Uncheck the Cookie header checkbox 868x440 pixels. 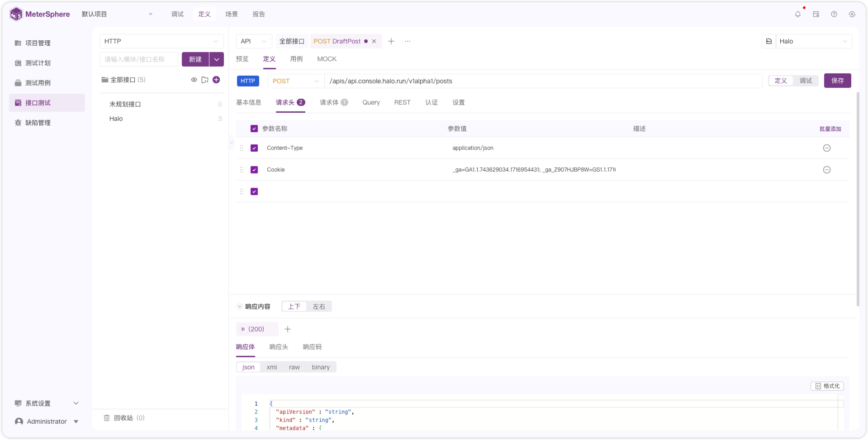[x=254, y=170]
